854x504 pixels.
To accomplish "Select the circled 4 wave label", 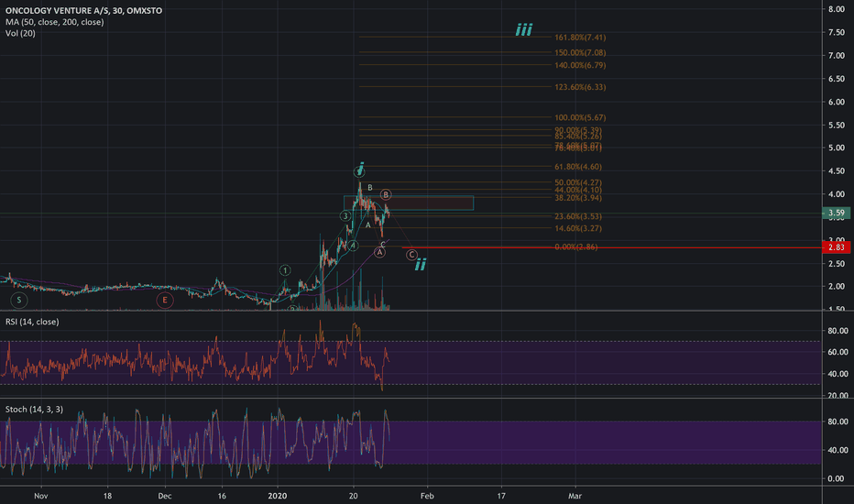I will point(353,246).
